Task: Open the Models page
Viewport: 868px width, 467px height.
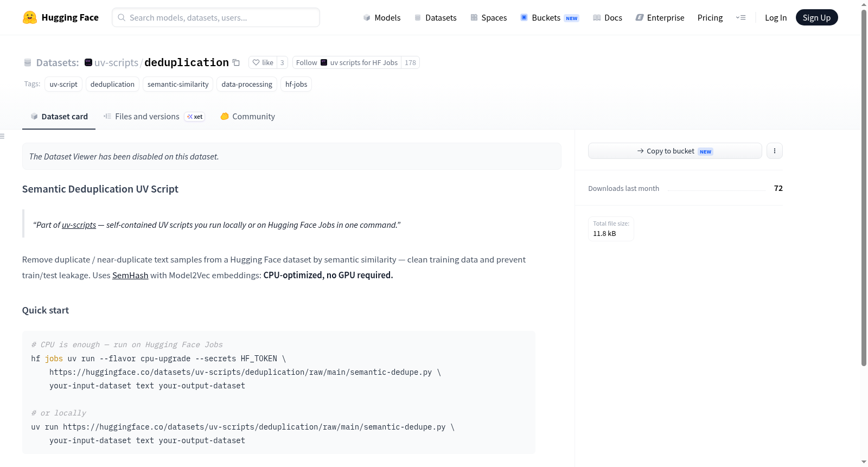Action: [x=382, y=17]
